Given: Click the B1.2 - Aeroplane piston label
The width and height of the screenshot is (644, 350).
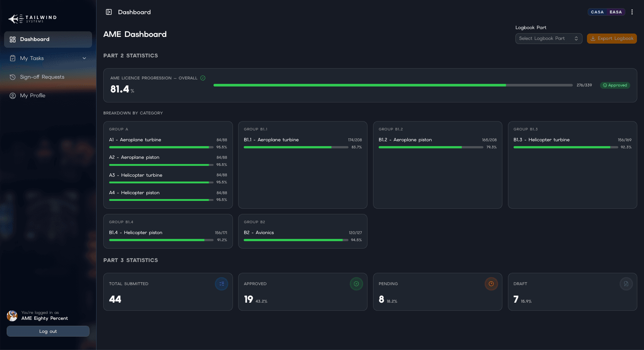Looking at the screenshot, I should (x=405, y=140).
